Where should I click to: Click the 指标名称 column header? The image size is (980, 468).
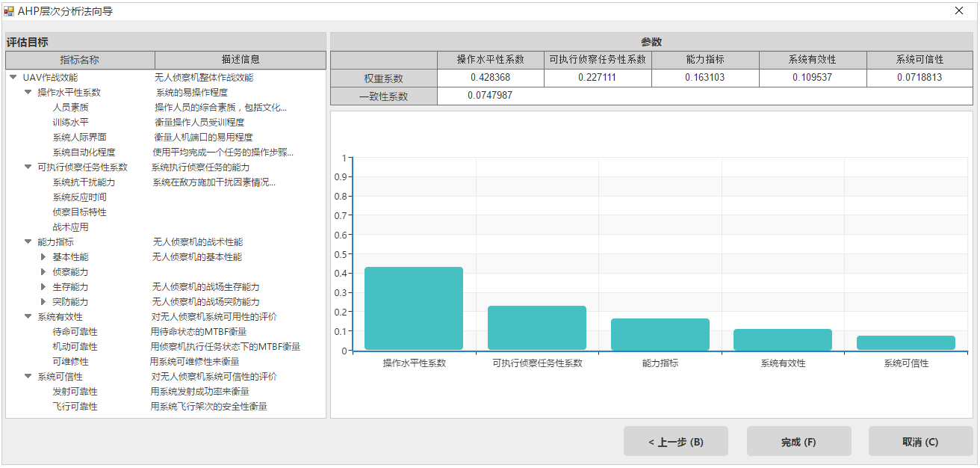(80, 60)
